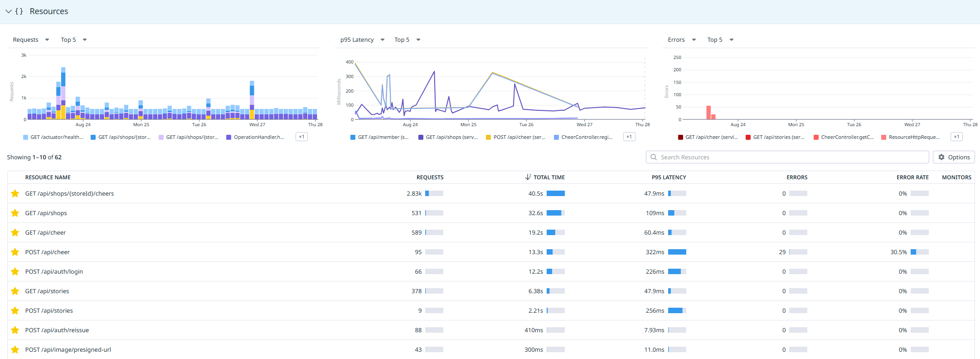Click the 40.5s total time value

point(536,194)
